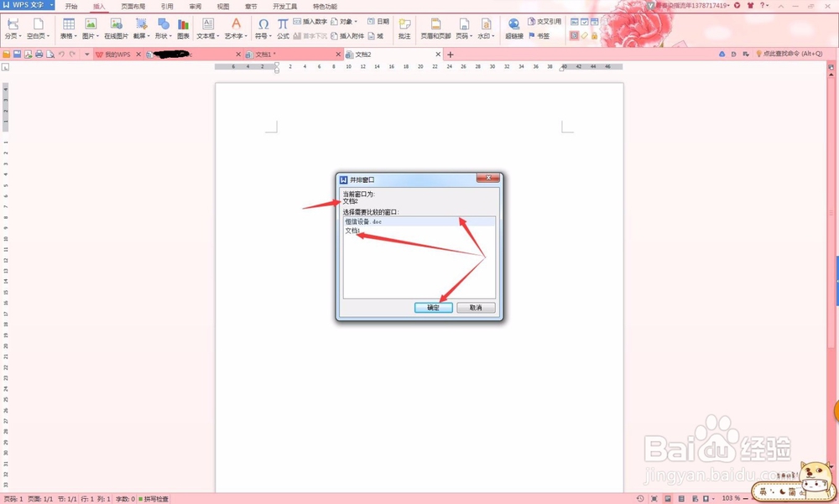Viewport: 839px width, 504px height.
Task: Click the 103 % zoom level
Action: 731,498
